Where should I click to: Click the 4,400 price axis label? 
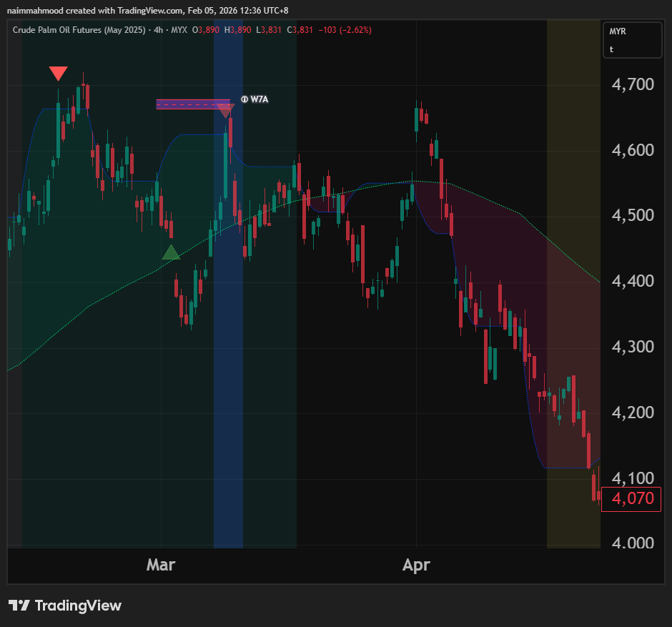point(633,282)
